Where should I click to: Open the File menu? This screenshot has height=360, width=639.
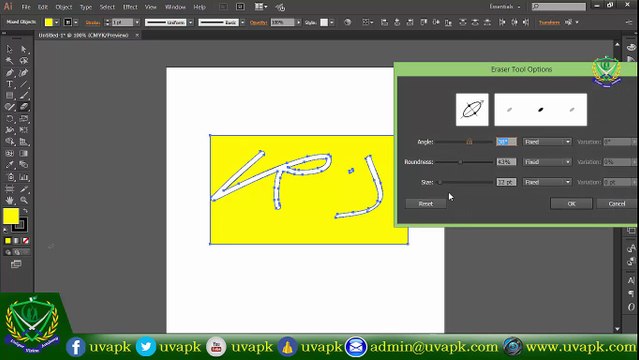tap(26, 7)
